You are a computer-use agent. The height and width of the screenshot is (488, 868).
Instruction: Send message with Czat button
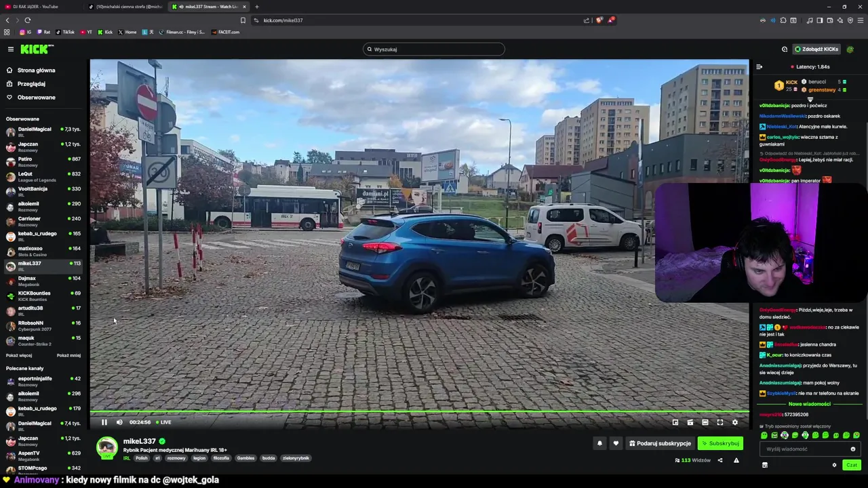852,465
